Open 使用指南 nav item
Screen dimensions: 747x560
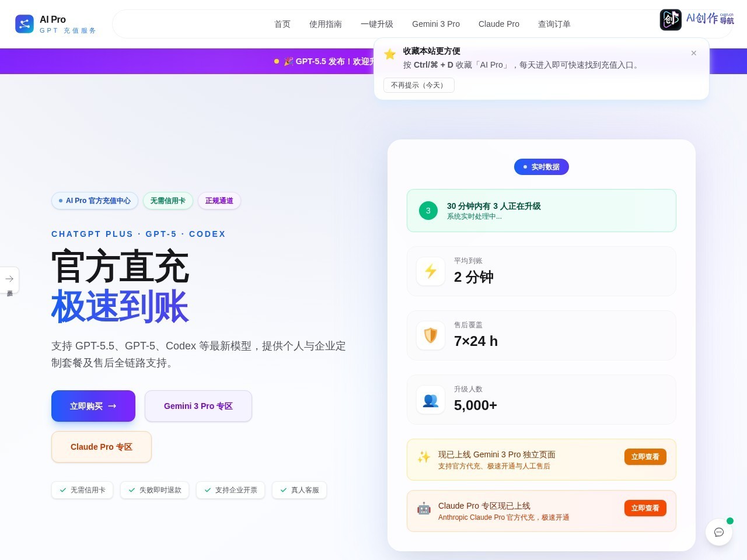coord(326,24)
